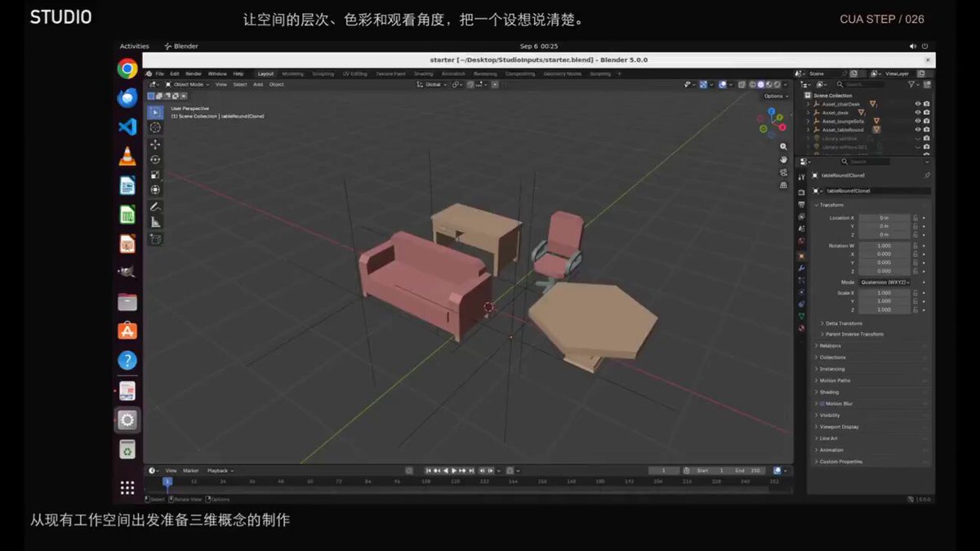Viewport: 980px width, 551px height.
Task: Collapse the Transform panel
Action: pyautogui.click(x=832, y=205)
